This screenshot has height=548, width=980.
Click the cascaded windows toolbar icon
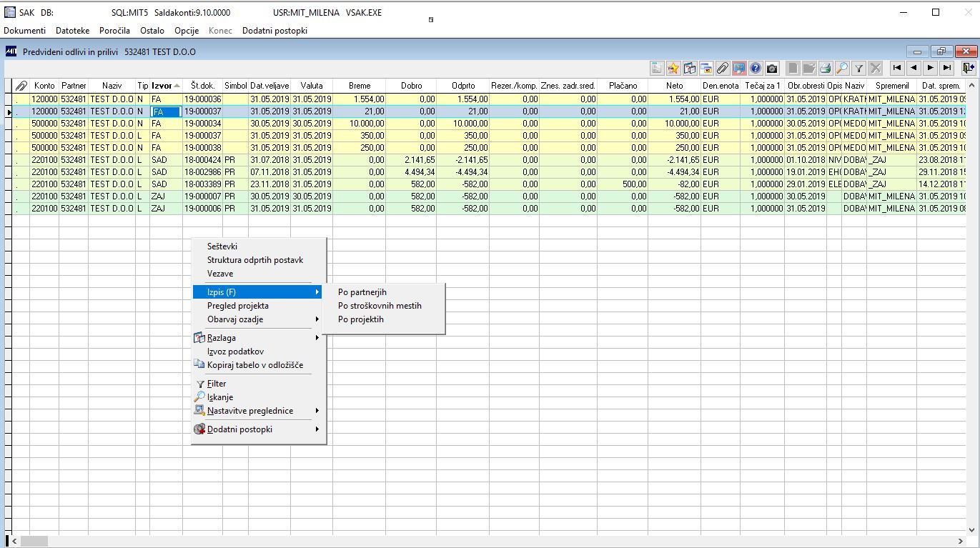coord(706,68)
